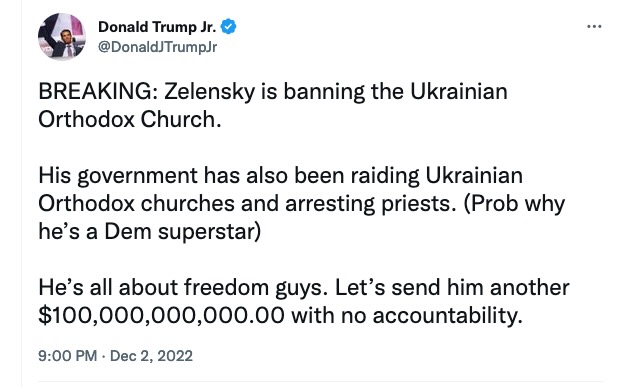Screen dimensions: 619x387
Task: Click the 9:00 PM timestamp
Action: coord(68,356)
